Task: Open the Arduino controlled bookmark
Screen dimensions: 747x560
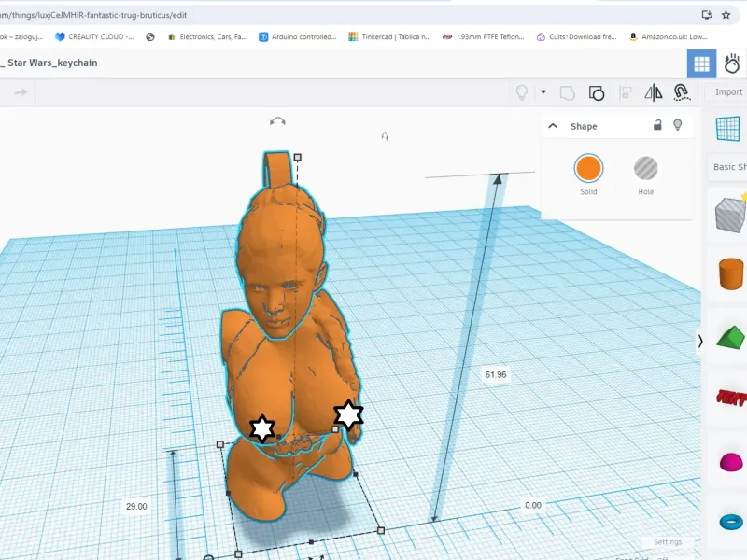Action: (x=298, y=36)
